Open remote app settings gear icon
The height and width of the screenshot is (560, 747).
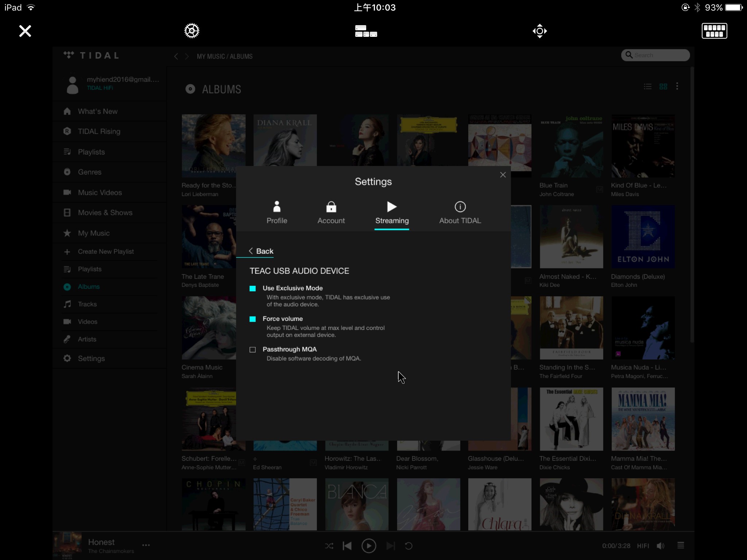pos(191,31)
